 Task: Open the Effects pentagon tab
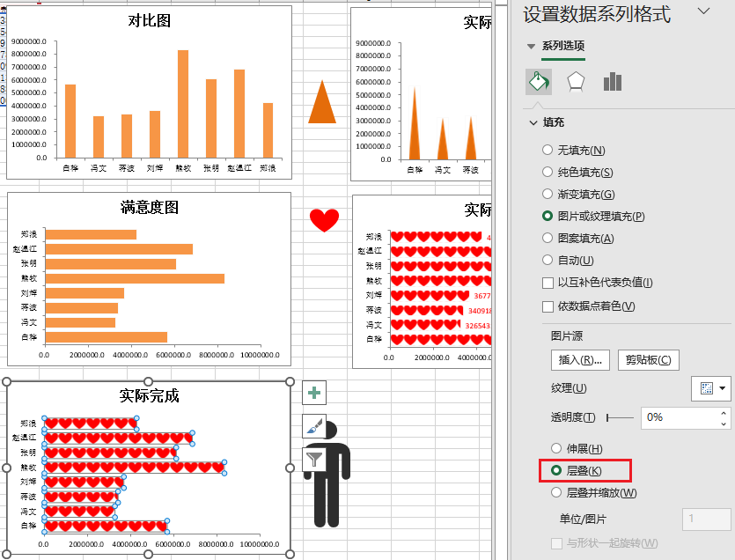click(575, 82)
